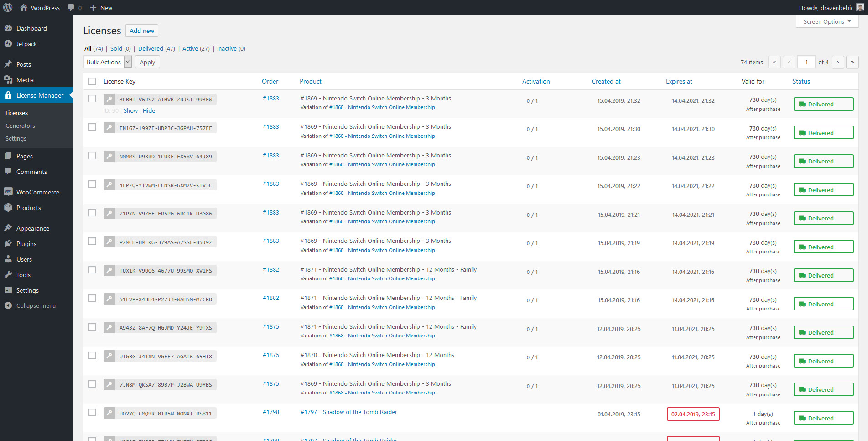
Task: Sort table by Expires at column
Action: 679,81
